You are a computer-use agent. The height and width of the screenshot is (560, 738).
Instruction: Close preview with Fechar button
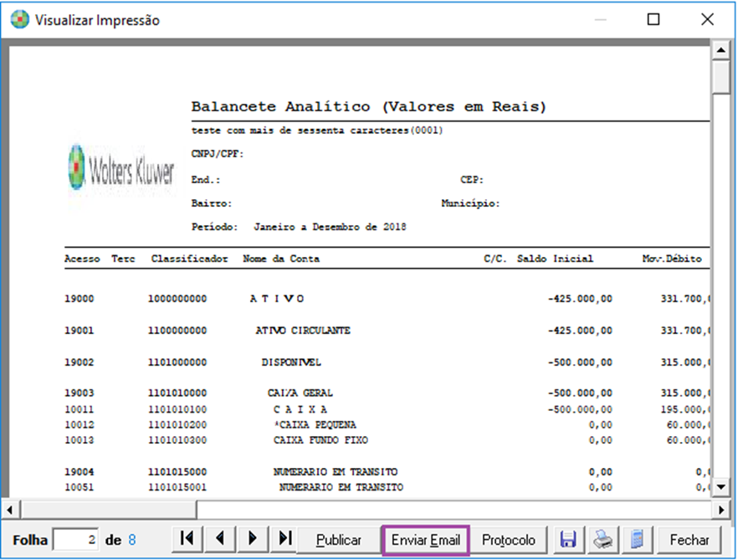(x=689, y=539)
